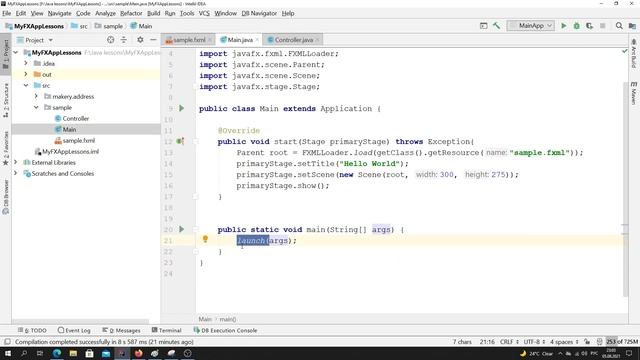
Task: Open Project Structure icon in toolbar
Action: pyautogui.click(x=632, y=26)
